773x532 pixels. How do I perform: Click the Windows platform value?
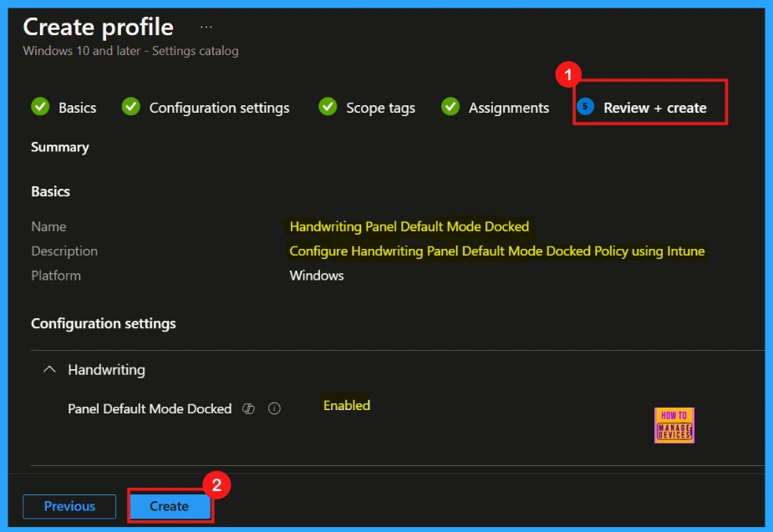pos(317,276)
